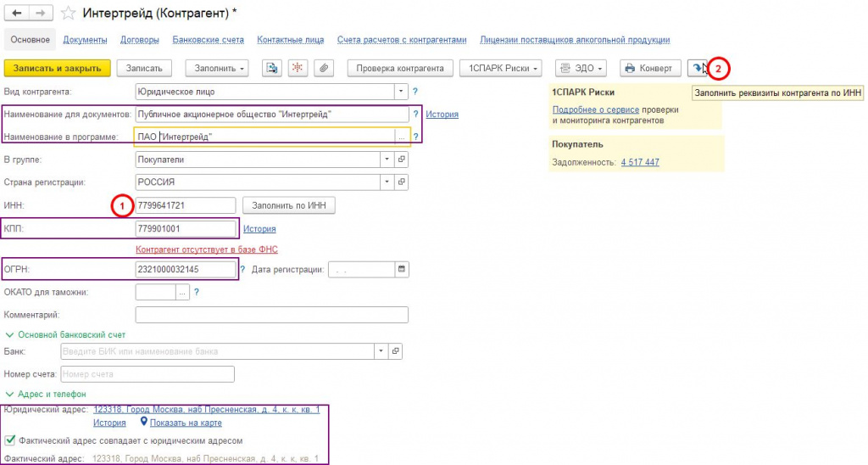The image size is (868, 465).
Task: Switch to the Договоры tab
Action: click(139, 39)
